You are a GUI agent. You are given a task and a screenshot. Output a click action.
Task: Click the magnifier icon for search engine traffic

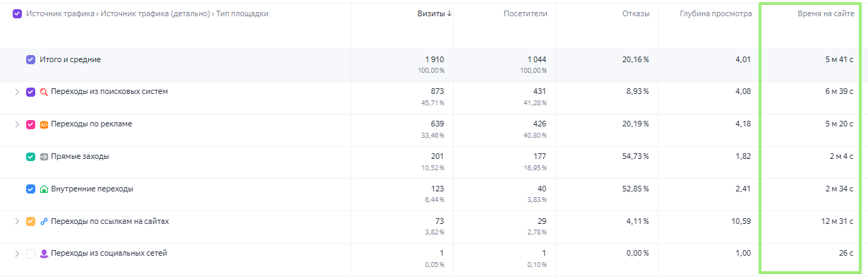coord(44,92)
